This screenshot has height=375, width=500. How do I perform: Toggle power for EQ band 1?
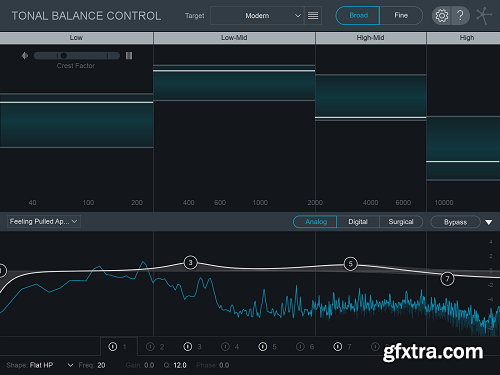113,347
